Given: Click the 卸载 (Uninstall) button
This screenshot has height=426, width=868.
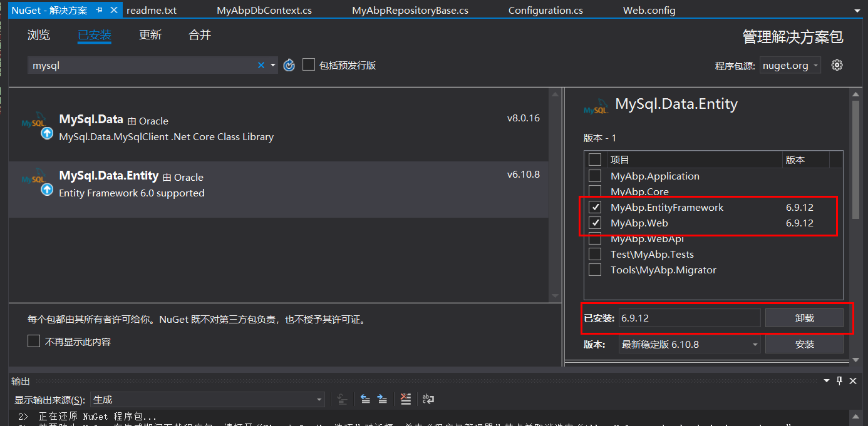Looking at the screenshot, I should 804,318.
